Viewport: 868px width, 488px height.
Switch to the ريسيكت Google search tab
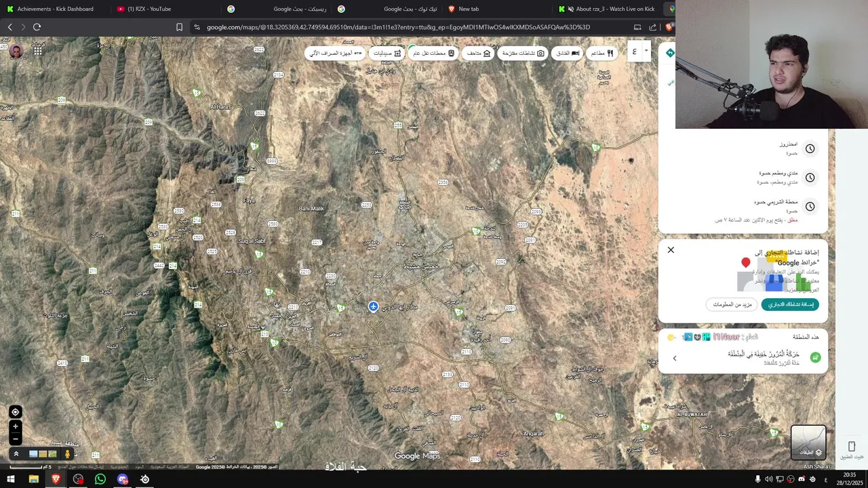click(x=277, y=9)
